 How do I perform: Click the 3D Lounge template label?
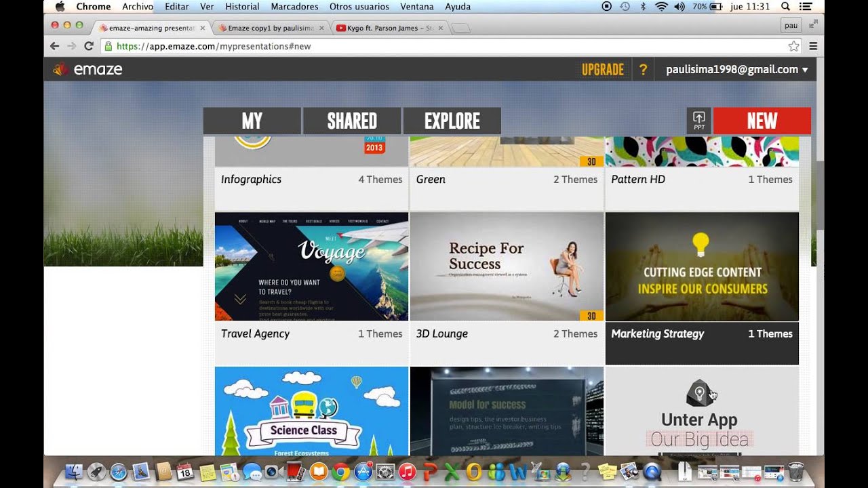[x=441, y=334]
